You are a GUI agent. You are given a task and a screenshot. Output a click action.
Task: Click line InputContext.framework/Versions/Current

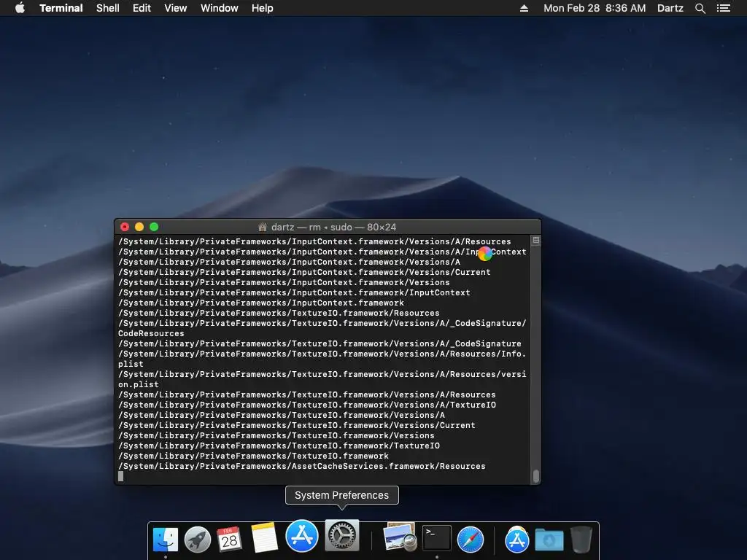(304, 273)
